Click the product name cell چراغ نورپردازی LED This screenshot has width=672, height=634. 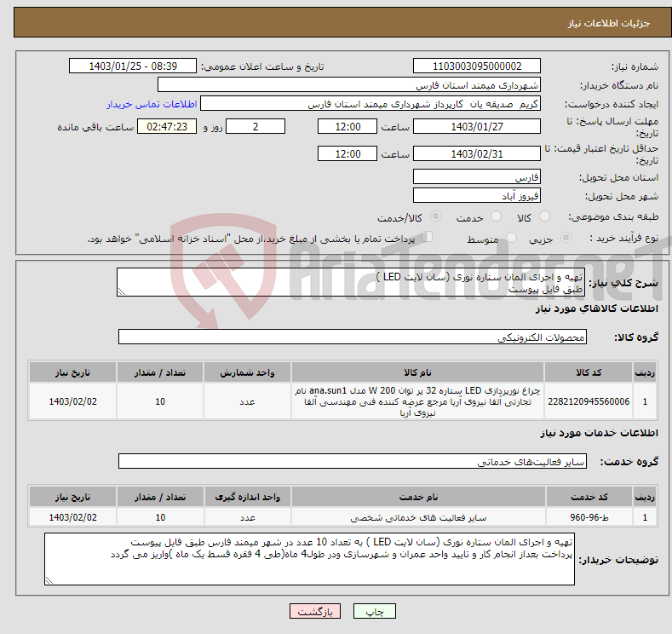[417, 401]
